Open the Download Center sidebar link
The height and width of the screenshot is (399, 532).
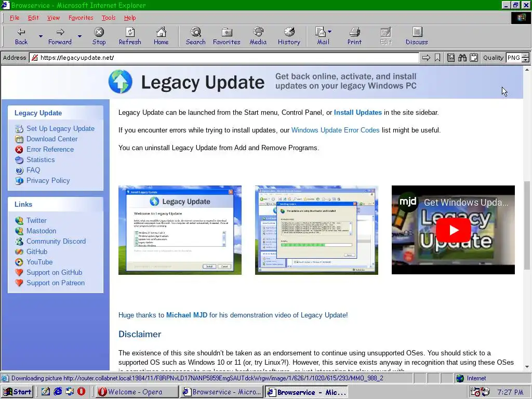pyautogui.click(x=52, y=139)
